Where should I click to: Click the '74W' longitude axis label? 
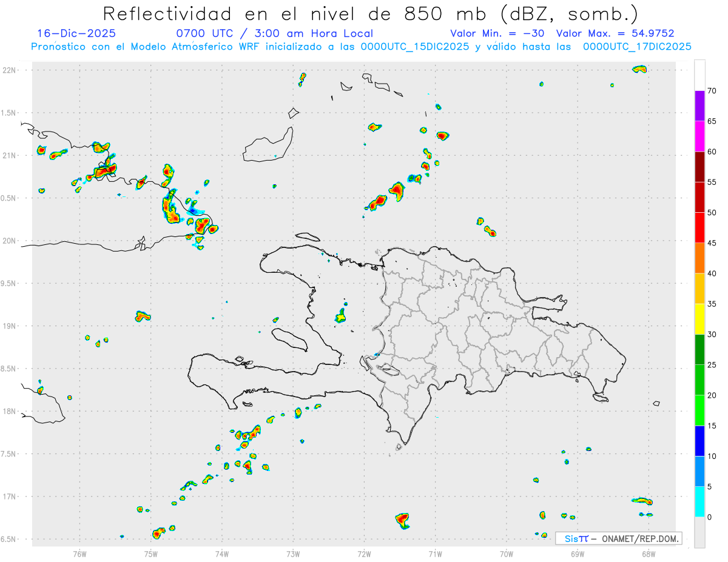pyautogui.click(x=222, y=554)
